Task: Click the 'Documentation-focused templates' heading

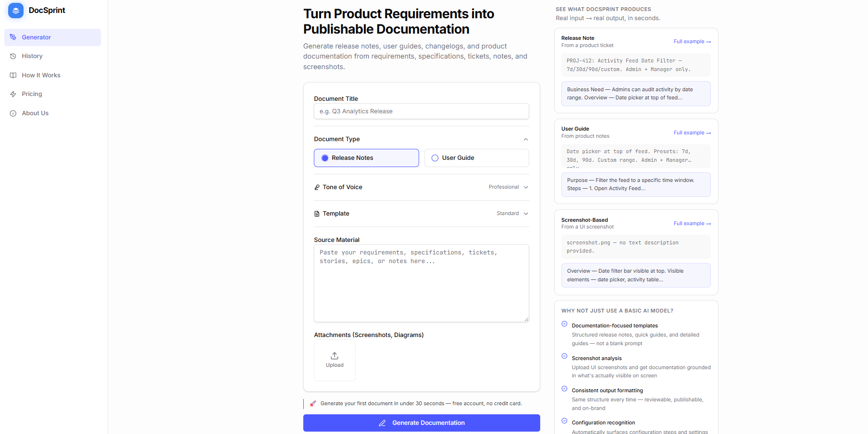Action: [x=615, y=325]
